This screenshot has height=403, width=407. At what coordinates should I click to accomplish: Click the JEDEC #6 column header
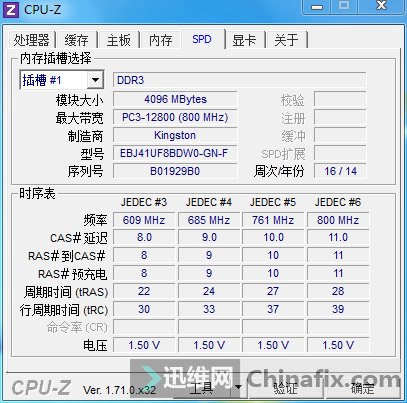[338, 202]
